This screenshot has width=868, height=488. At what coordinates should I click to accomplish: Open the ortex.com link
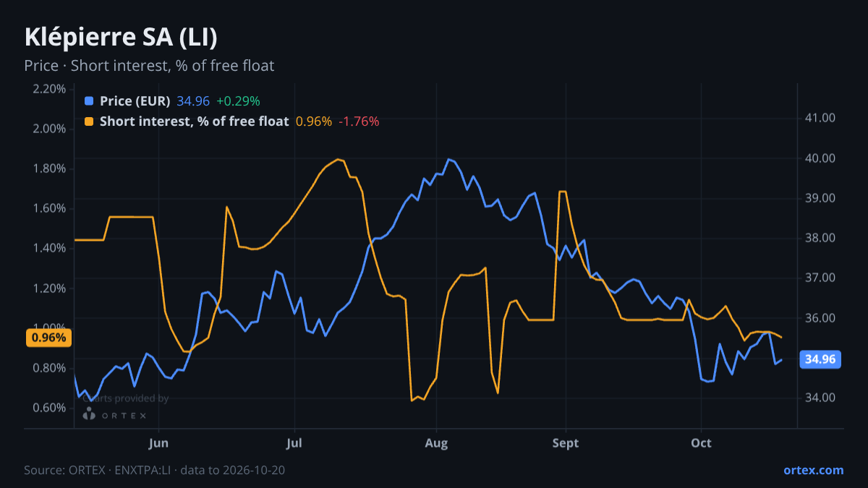point(813,470)
